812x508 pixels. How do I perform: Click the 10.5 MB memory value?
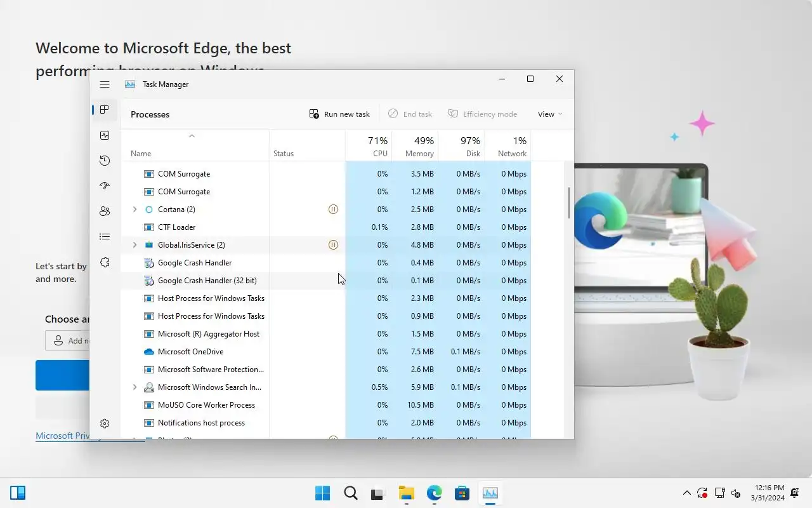tap(420, 404)
